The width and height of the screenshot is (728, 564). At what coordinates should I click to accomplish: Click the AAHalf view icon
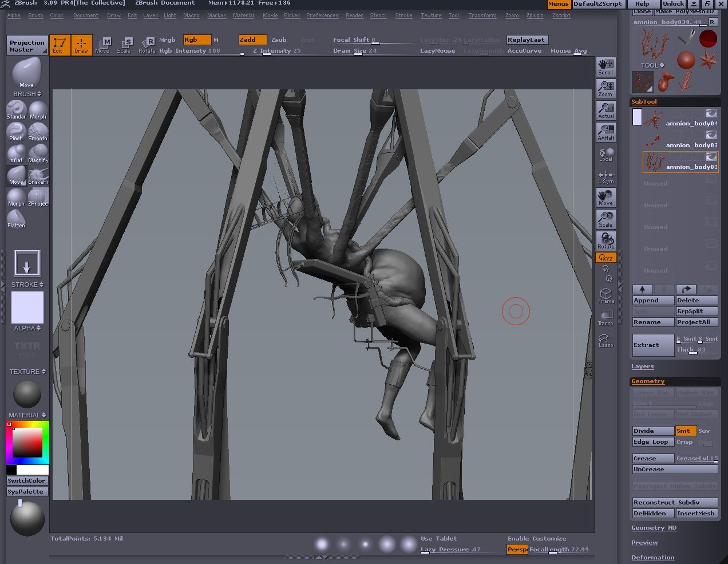pos(606,132)
